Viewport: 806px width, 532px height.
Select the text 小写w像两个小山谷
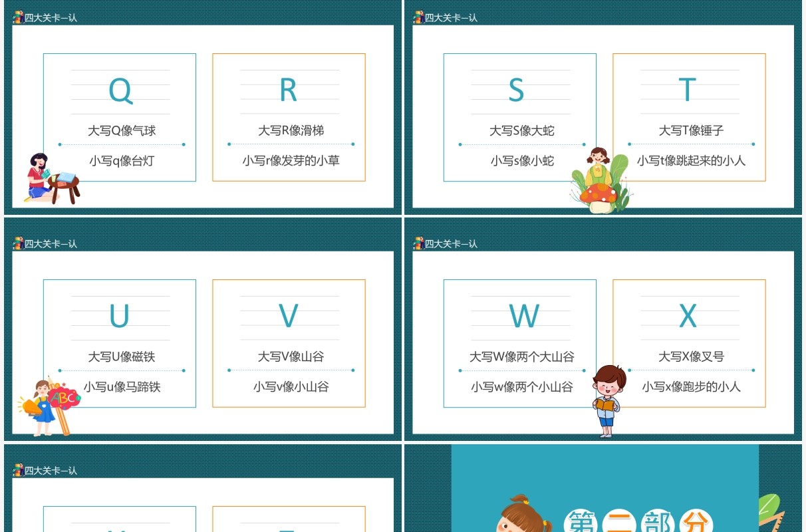[522, 386]
